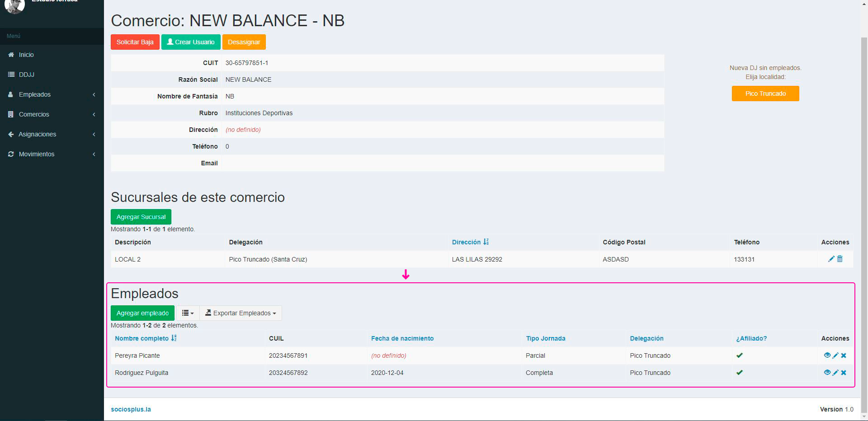
Task: Remove Pereyra Picante with X icon
Action: [844, 356]
